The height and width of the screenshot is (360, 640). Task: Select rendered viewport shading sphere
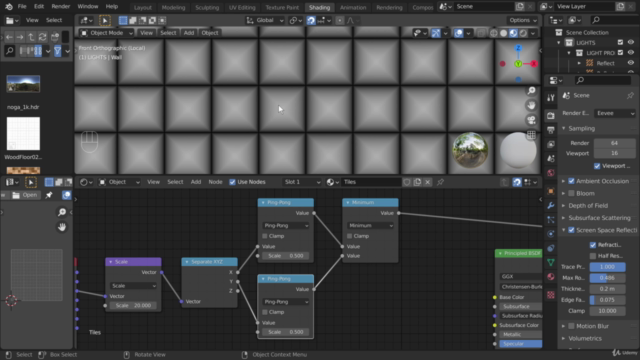pyautogui.click(x=523, y=33)
